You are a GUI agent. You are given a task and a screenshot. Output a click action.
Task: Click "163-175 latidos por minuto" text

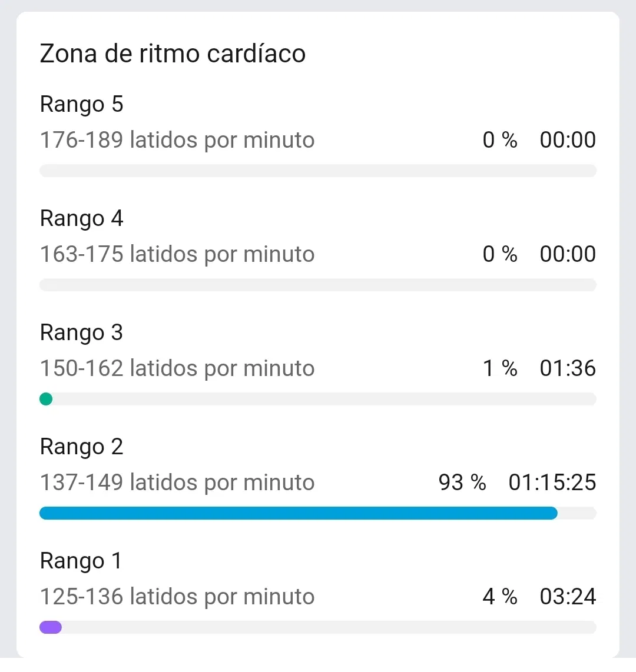[x=177, y=255]
